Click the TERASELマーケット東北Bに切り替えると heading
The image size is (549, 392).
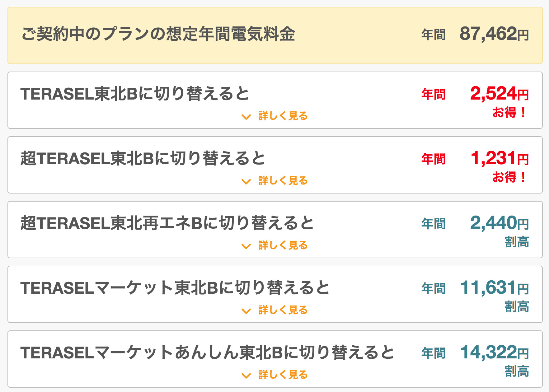tap(175, 288)
